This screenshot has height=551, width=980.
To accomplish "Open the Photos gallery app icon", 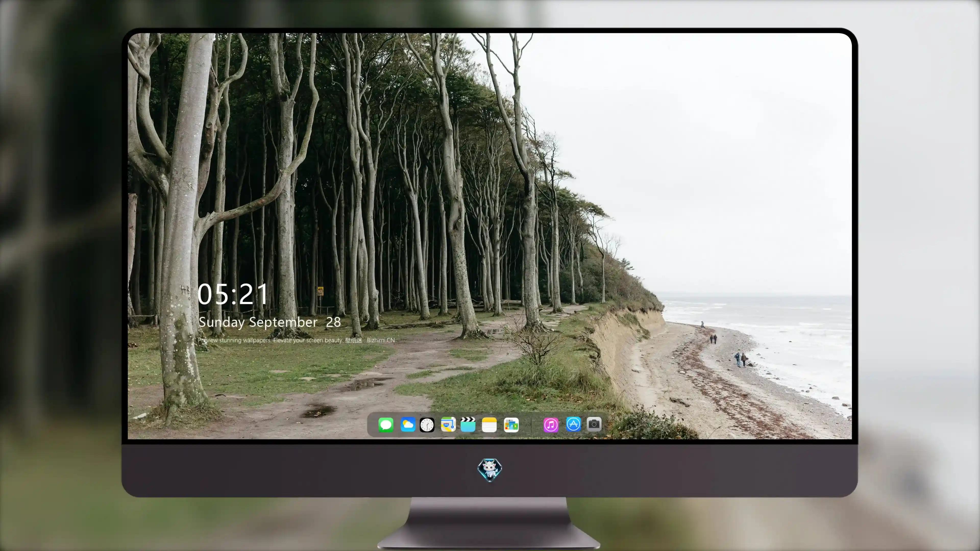I will (x=511, y=425).
